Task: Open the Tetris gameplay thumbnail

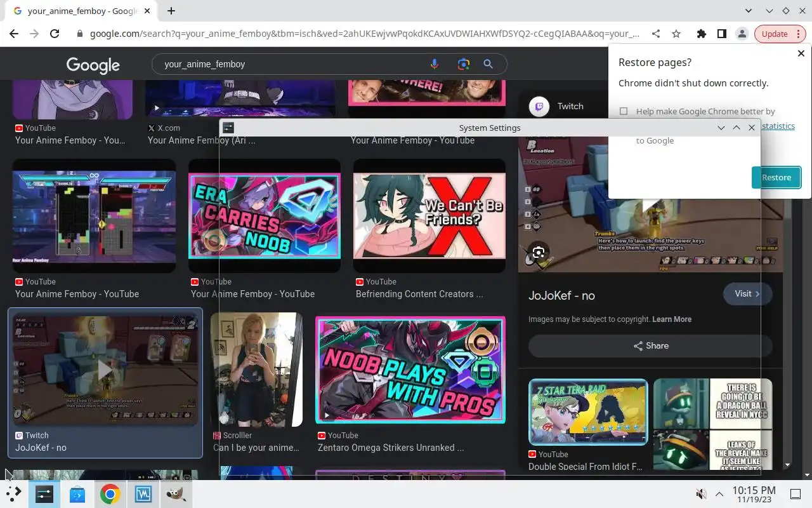Action: pyautogui.click(x=94, y=216)
